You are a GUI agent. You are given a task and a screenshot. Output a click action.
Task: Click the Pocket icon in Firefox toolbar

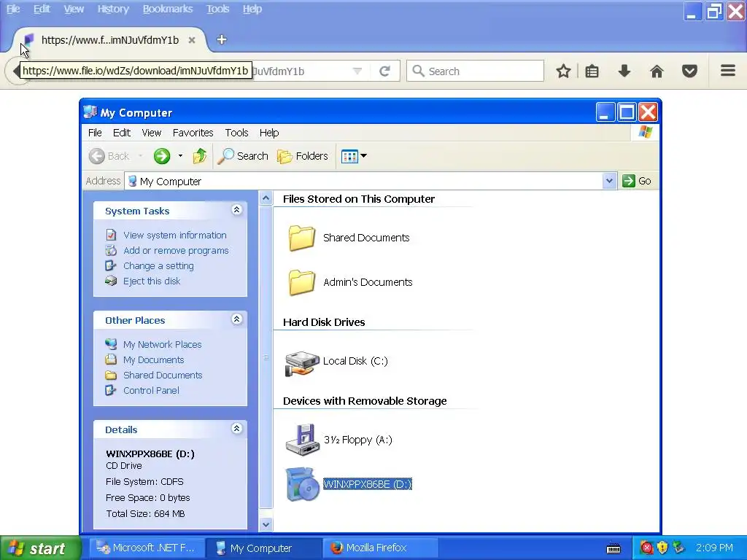[689, 71]
